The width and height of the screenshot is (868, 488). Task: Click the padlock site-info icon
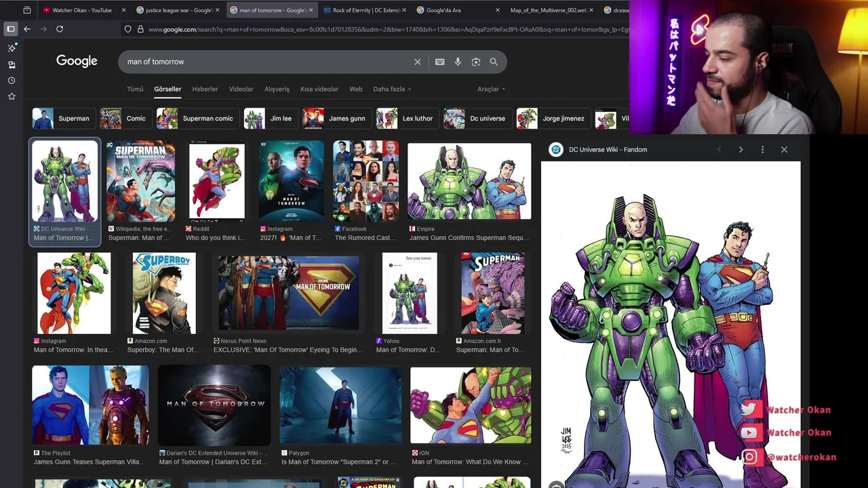[140, 29]
